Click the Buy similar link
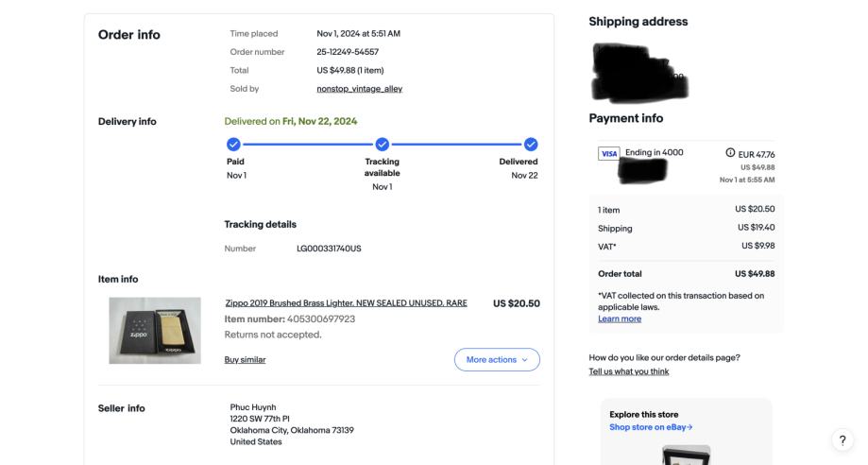This screenshot has width=868, height=465. 245,359
